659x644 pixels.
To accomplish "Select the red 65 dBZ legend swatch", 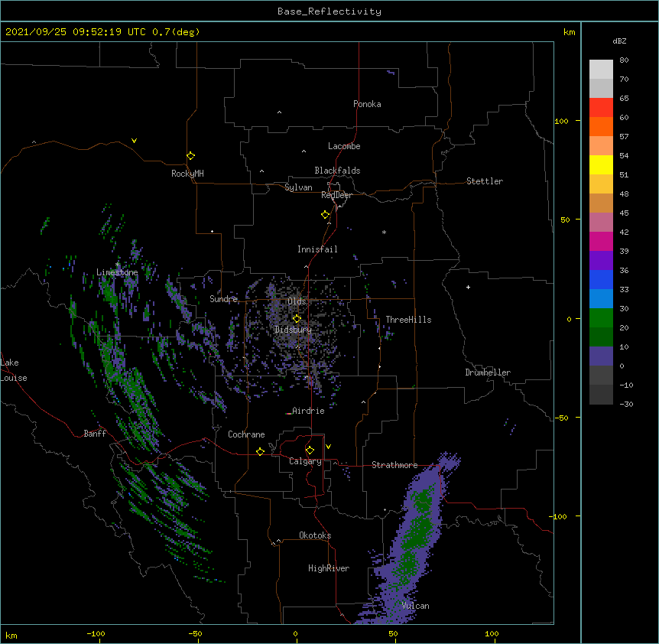I will point(601,108).
